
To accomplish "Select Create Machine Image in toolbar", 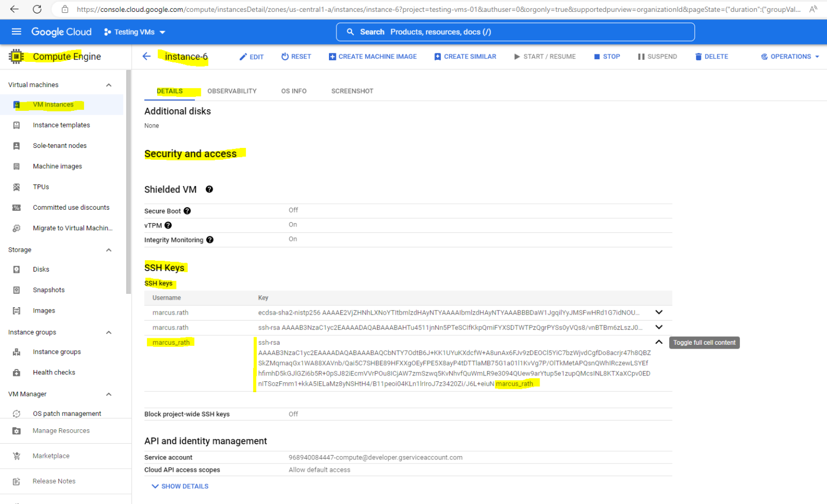I will [373, 56].
